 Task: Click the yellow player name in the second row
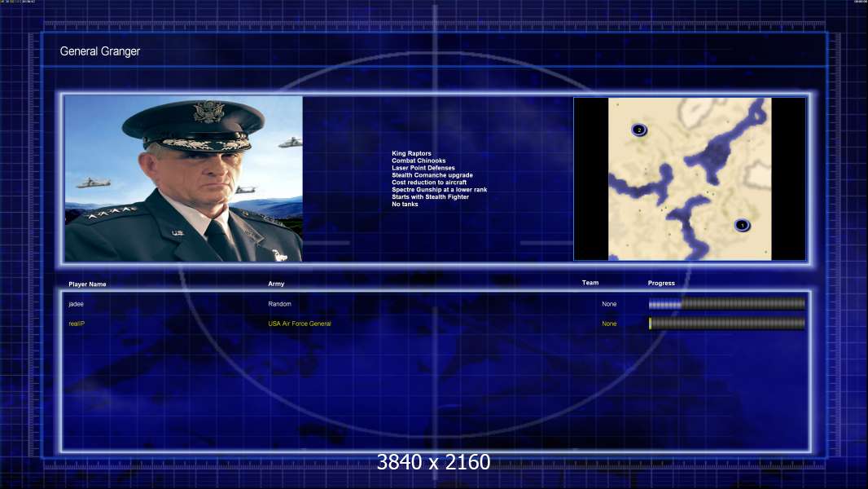click(77, 324)
